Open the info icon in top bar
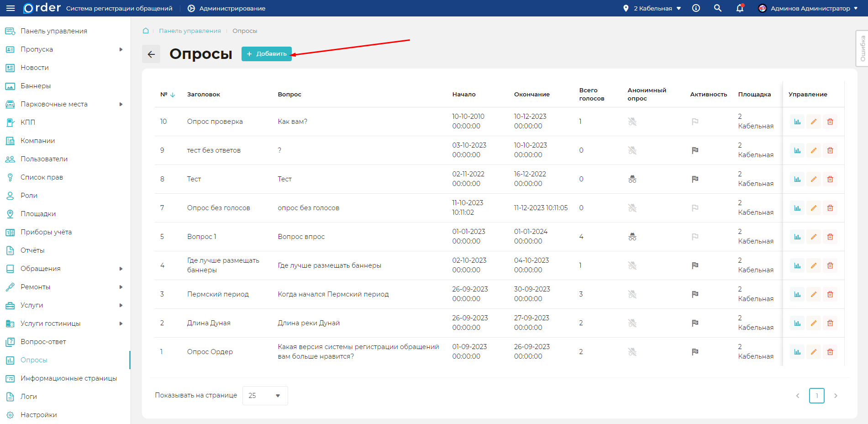The image size is (868, 424). point(696,8)
